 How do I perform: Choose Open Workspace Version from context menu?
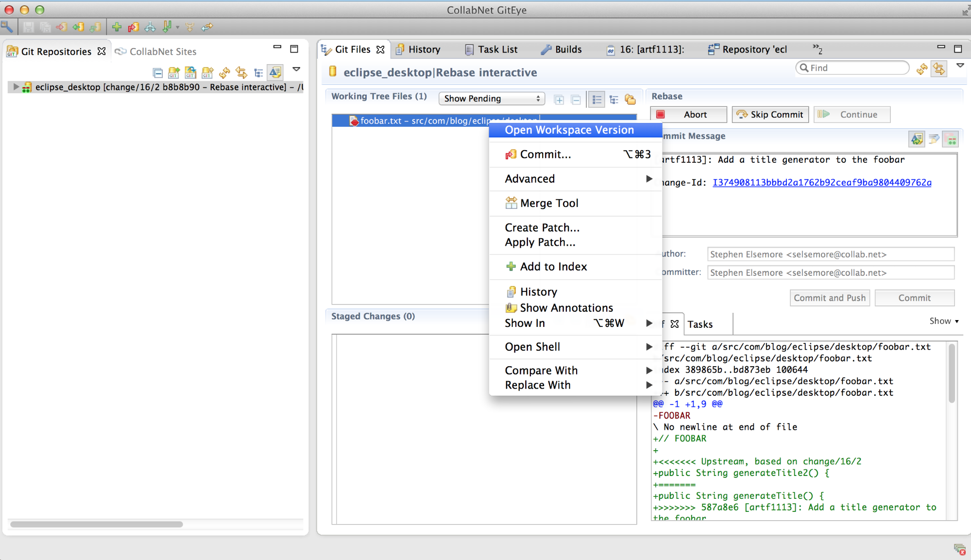pyautogui.click(x=569, y=130)
